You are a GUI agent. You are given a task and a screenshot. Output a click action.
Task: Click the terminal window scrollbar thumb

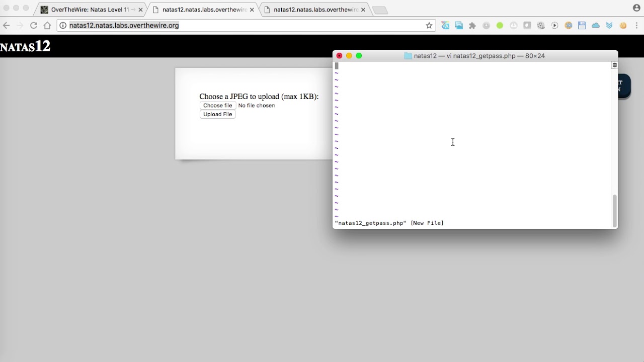(614, 211)
